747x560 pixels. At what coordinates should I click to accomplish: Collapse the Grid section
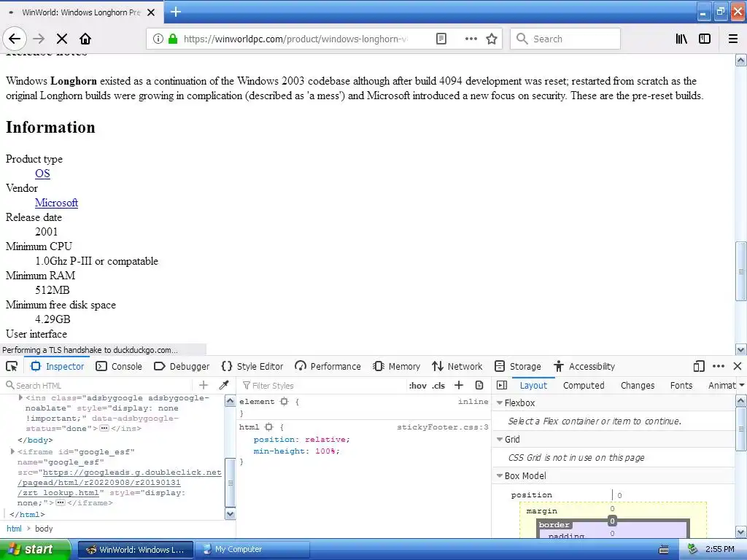coord(500,439)
